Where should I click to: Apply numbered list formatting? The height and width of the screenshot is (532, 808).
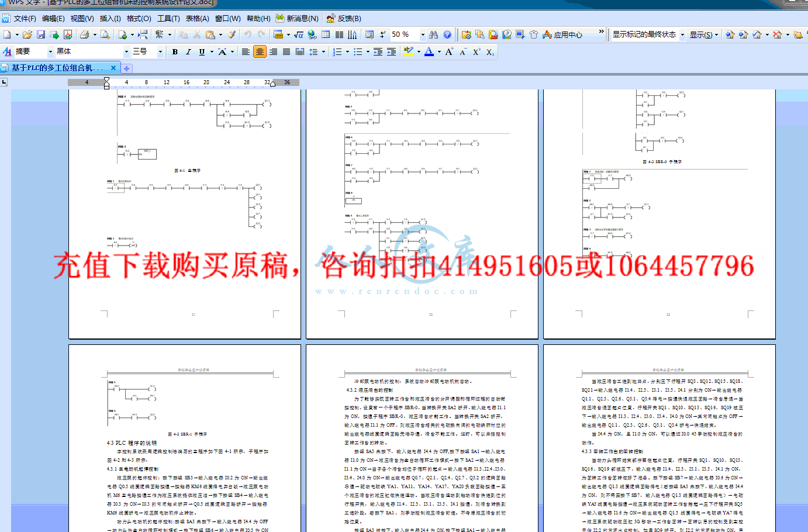tap(337, 52)
